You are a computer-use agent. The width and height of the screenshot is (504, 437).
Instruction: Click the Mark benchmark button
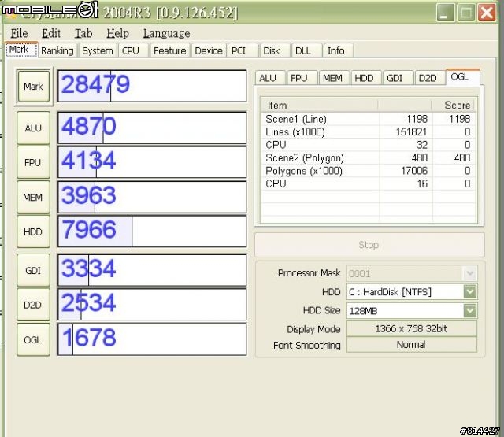coord(33,86)
